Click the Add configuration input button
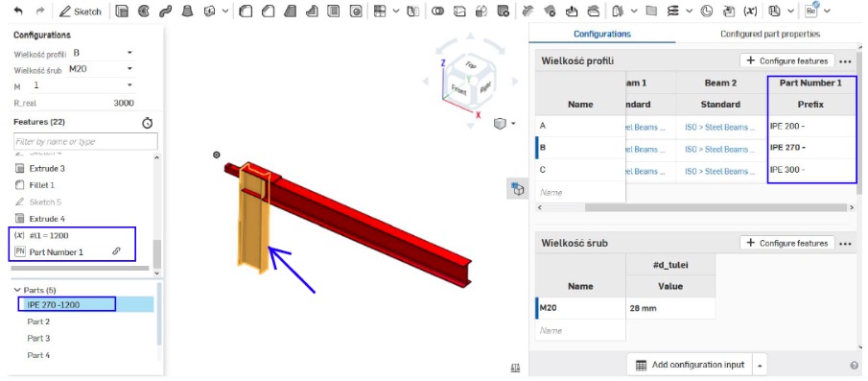 click(690, 365)
